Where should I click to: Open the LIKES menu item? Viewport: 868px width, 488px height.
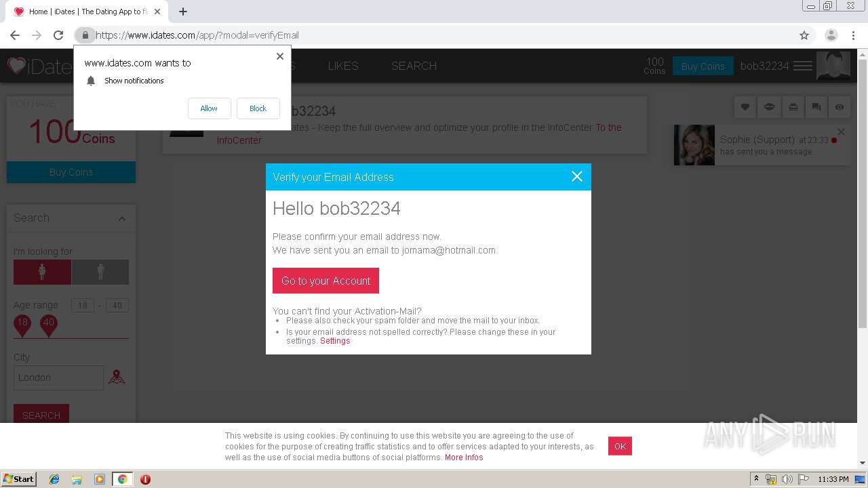(343, 66)
